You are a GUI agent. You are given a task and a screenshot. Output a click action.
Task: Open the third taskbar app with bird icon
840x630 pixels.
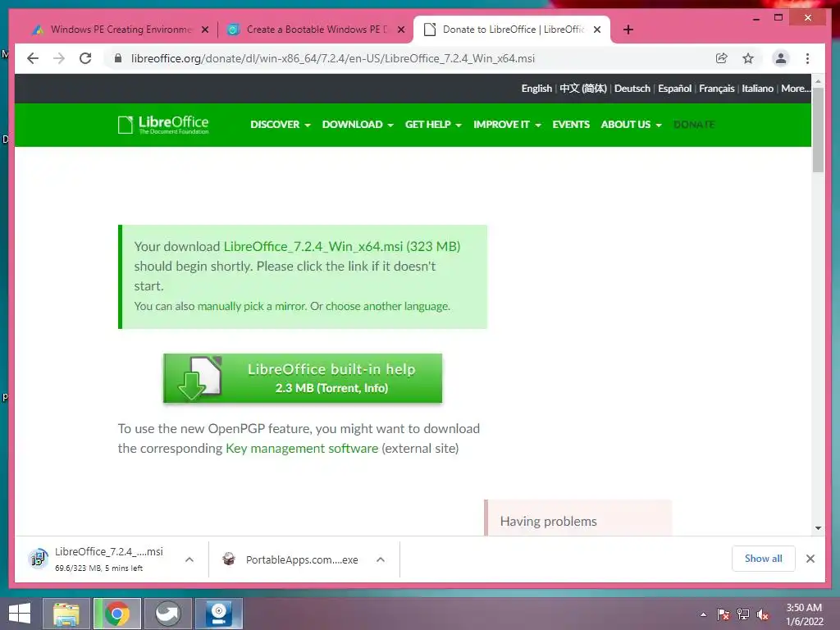[x=167, y=614]
